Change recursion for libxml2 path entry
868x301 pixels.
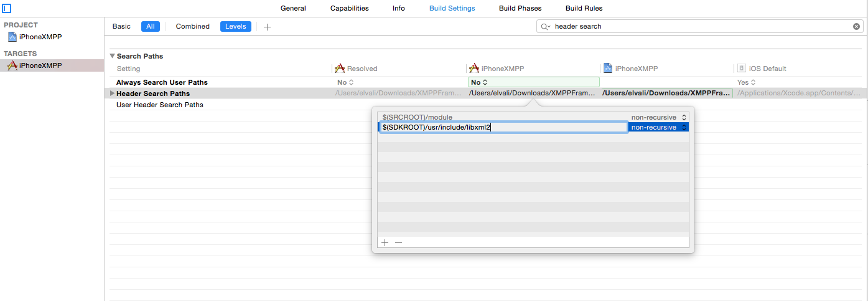click(658, 127)
